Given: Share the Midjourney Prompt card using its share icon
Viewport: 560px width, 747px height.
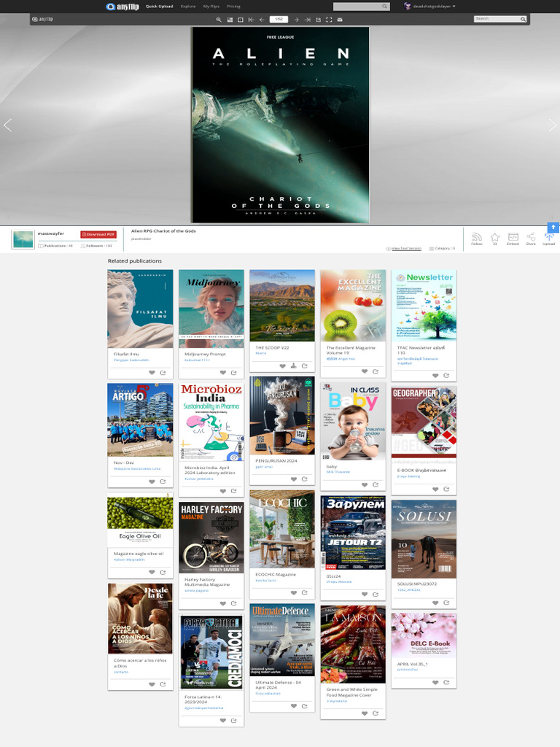Looking at the screenshot, I should [234, 373].
